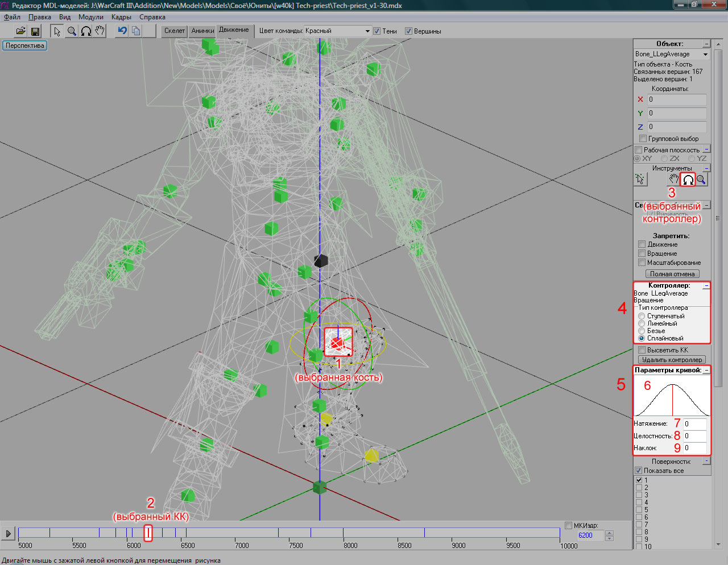Check surface 5 in the Поверхности list
Viewport: 728px width, 565px height.
[x=639, y=510]
